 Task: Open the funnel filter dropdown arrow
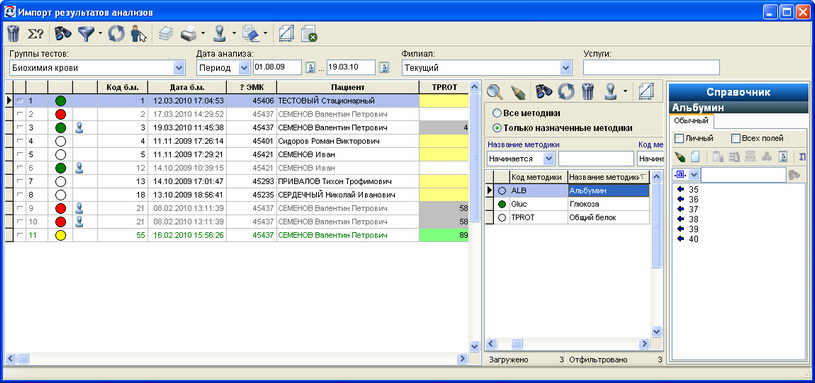pyautogui.click(x=99, y=34)
